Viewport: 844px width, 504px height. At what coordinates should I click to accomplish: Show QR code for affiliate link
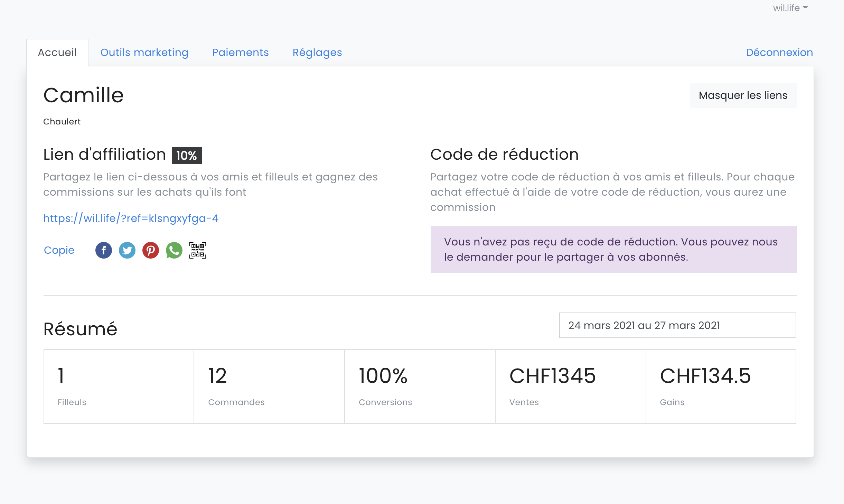pos(198,250)
